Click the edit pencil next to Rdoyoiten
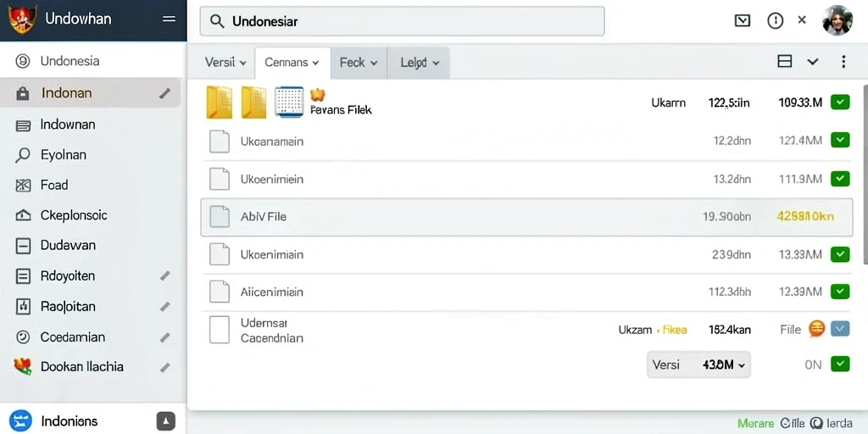 (164, 275)
